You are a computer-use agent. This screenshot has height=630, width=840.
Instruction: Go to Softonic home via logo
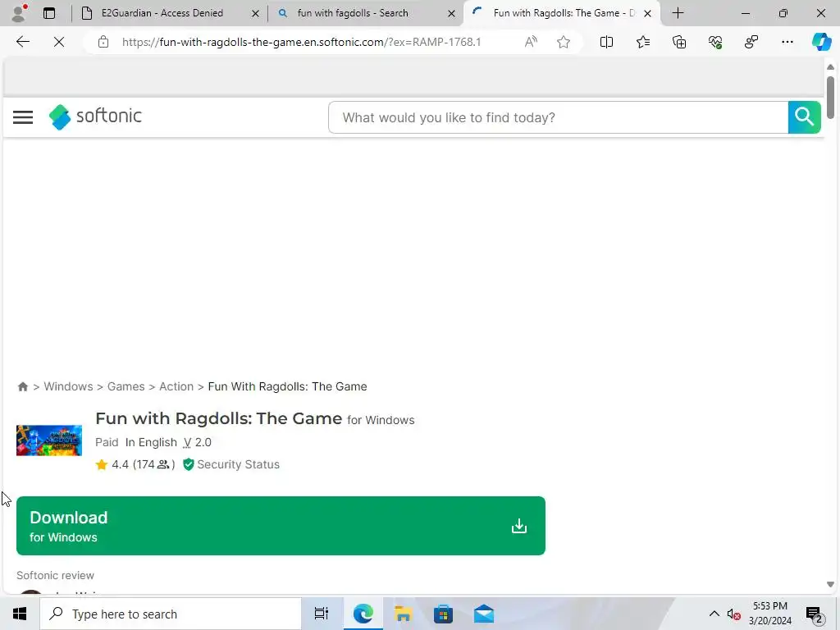(95, 116)
